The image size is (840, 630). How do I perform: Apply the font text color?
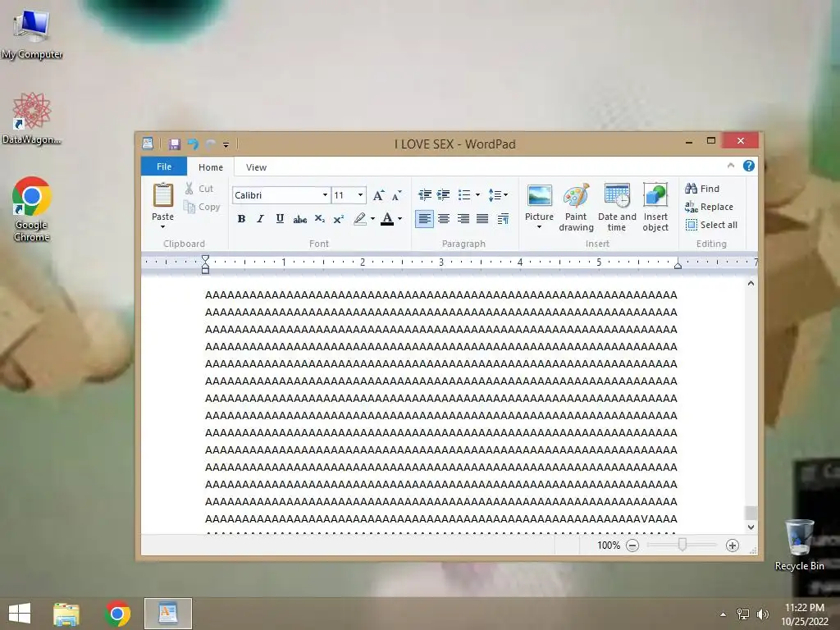[387, 218]
